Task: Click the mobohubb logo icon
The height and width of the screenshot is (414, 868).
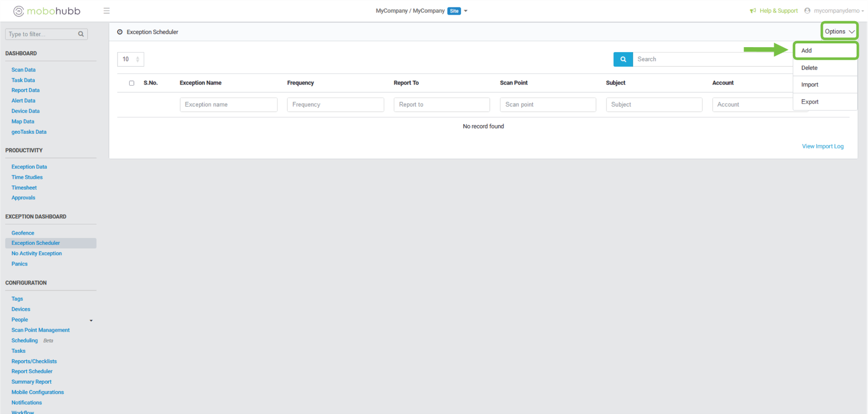Action: tap(18, 11)
